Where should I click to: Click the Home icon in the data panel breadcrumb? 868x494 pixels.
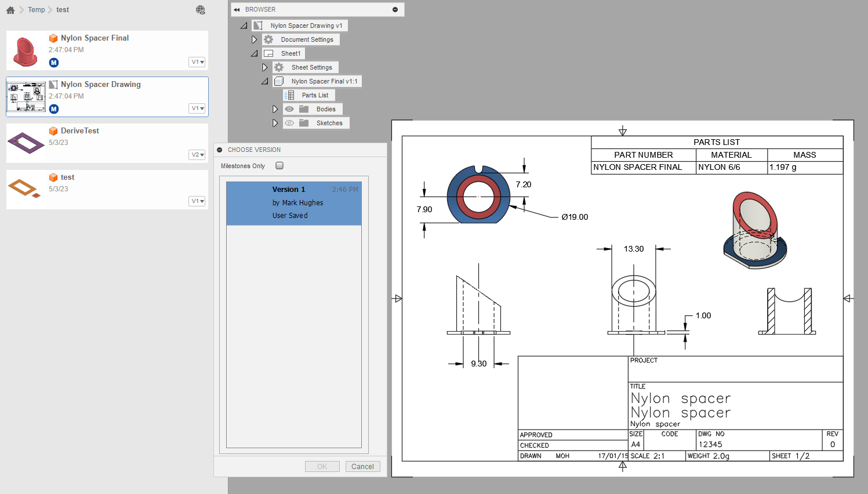coord(10,10)
